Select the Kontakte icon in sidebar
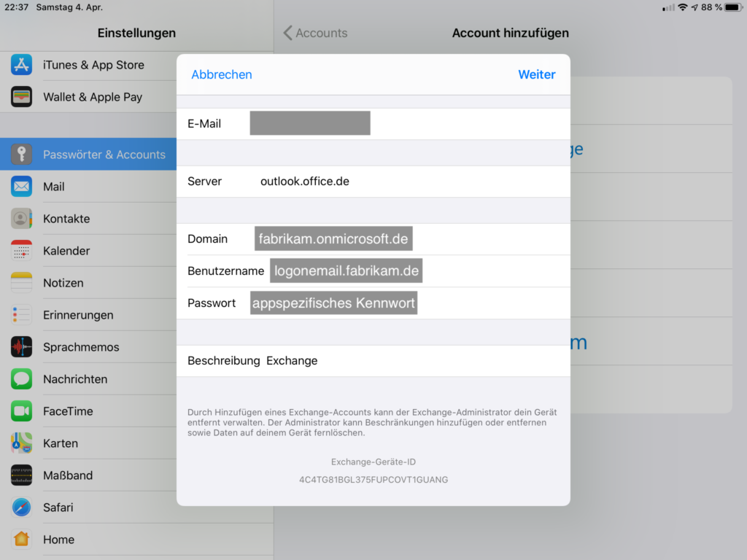747x560 pixels. click(21, 219)
